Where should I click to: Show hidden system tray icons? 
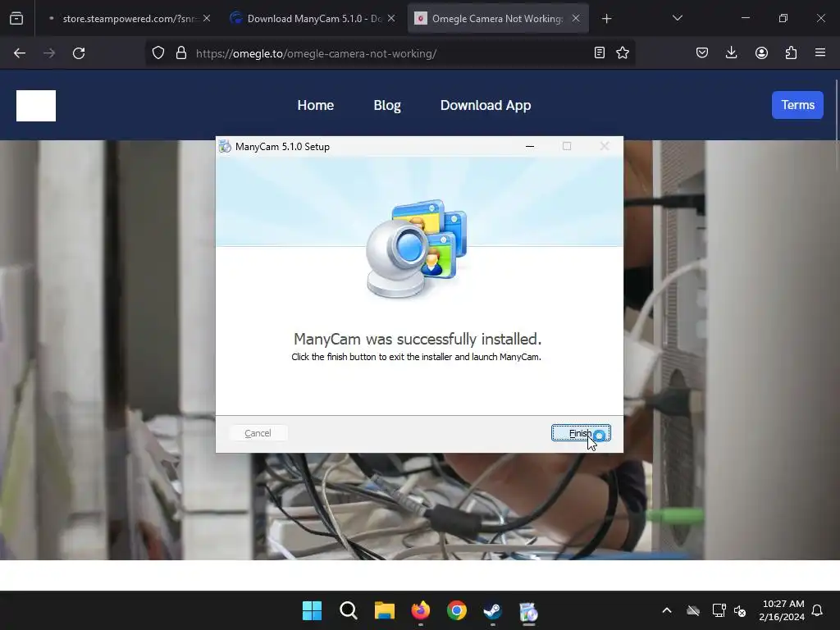667,610
